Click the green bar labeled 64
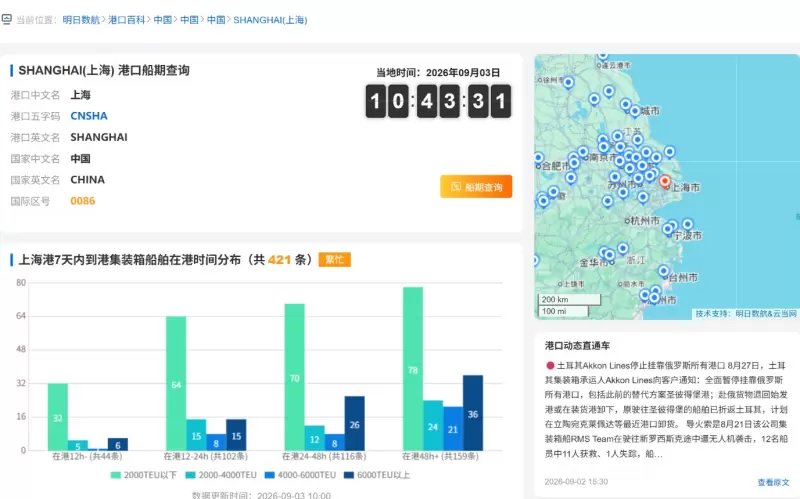 (176, 383)
